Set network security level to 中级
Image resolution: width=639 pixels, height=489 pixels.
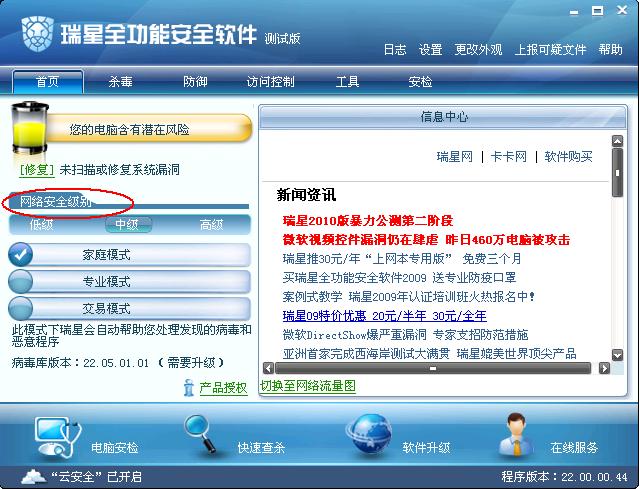coord(128,225)
